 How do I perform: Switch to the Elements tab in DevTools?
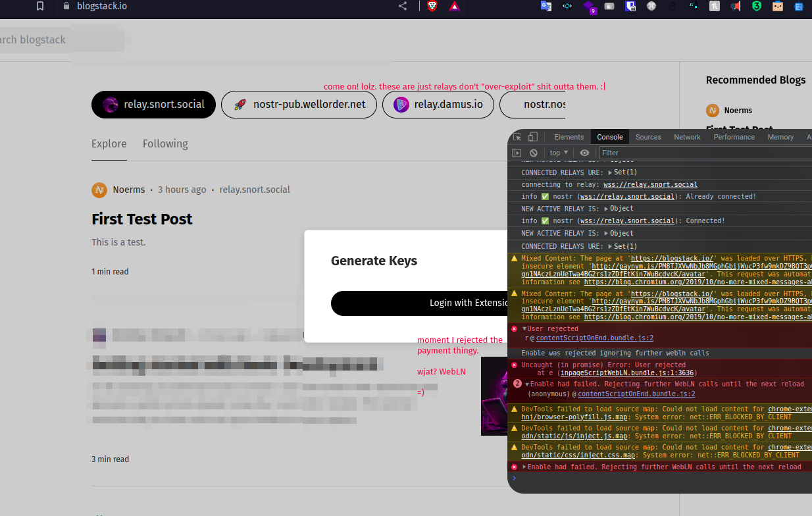coord(569,137)
